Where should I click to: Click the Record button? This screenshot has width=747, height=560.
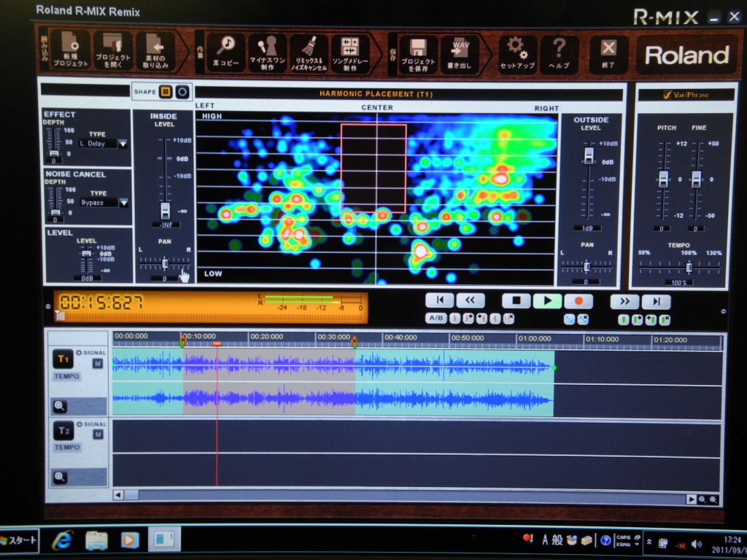[578, 301]
